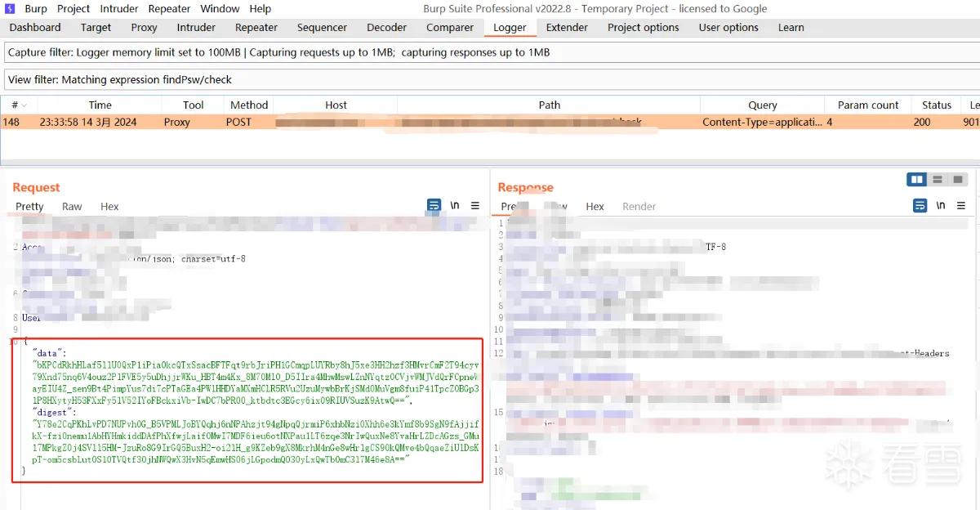The height and width of the screenshot is (510, 980).
Task: Open the Intruder menu in menu bar
Action: coord(119,8)
